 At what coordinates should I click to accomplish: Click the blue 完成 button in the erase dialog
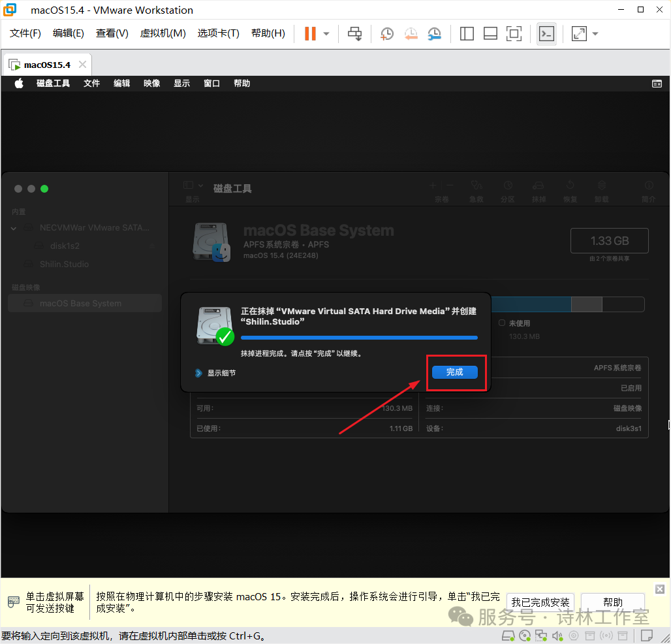(454, 372)
